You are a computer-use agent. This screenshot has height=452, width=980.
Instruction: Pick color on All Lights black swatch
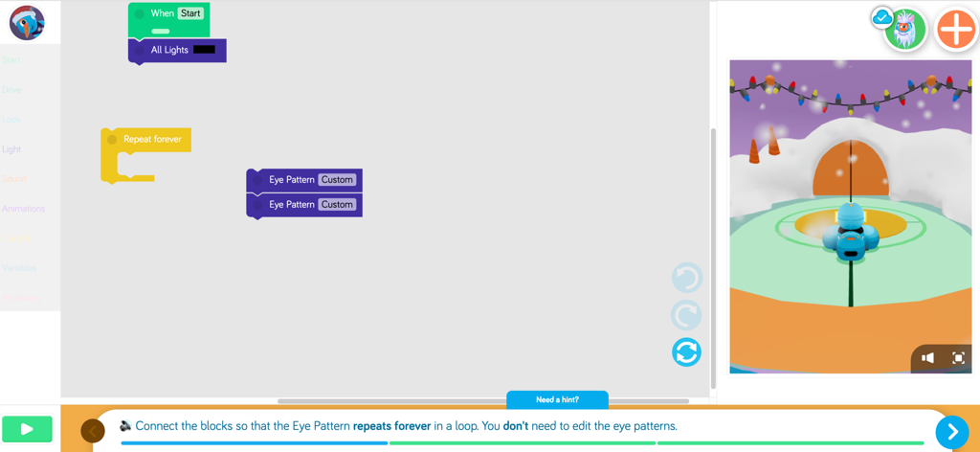(x=204, y=50)
